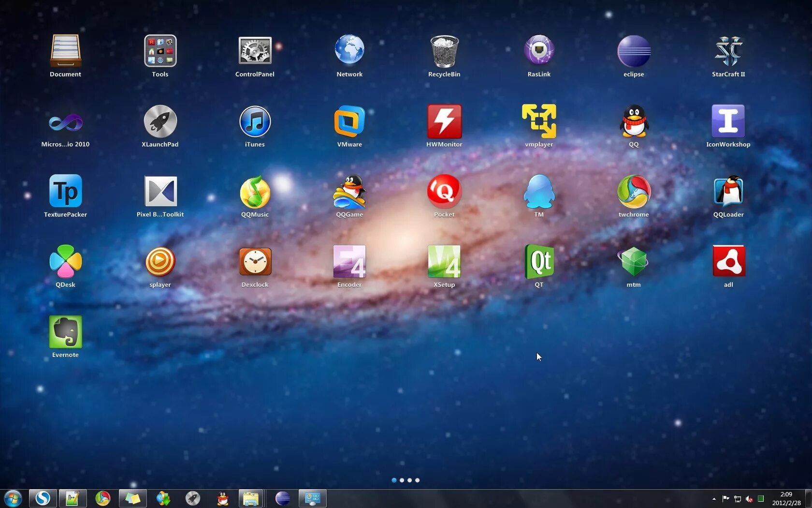The width and height of the screenshot is (812, 508).
Task: Click green square tray icon
Action: click(761, 499)
